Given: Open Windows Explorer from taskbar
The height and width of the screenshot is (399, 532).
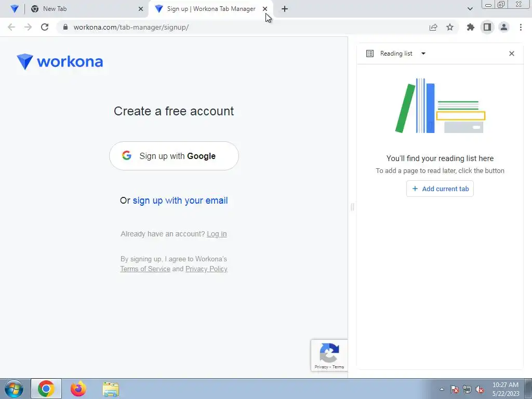Looking at the screenshot, I should point(111,389).
